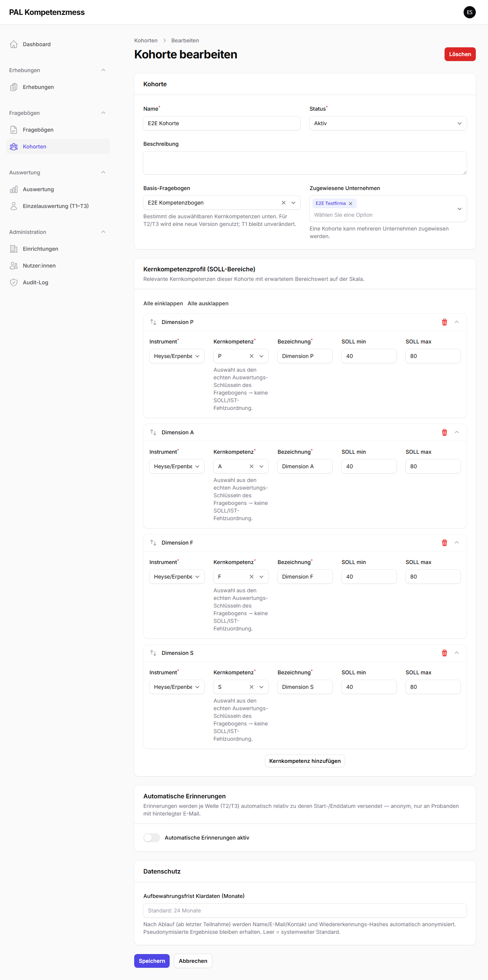The image size is (488, 980).
Task: Click Kernkompetenz hinzufügen button
Action: (305, 761)
